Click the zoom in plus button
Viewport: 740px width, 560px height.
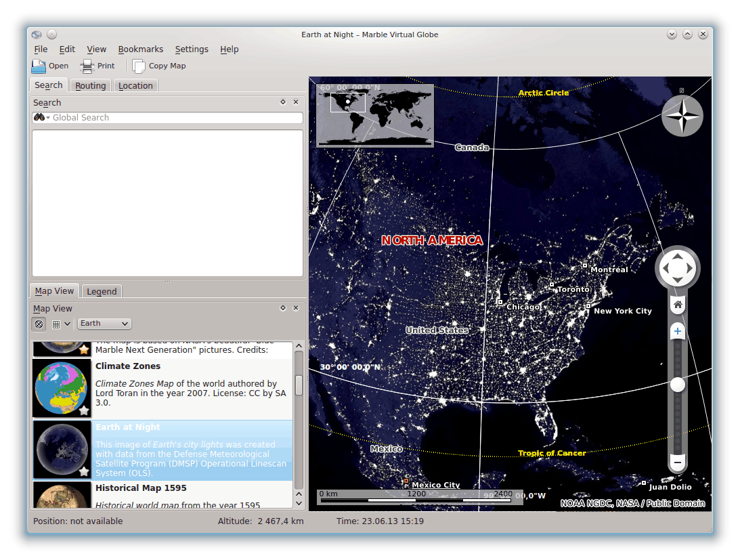pos(678,332)
